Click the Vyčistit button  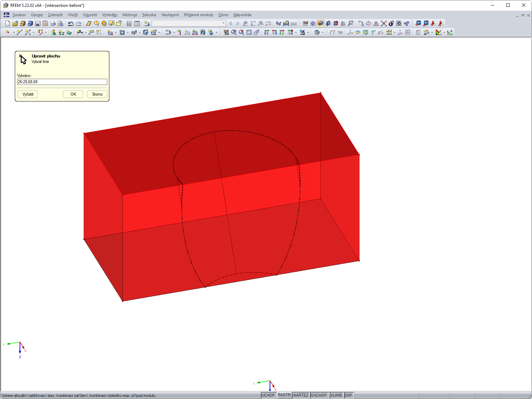pyautogui.click(x=28, y=94)
